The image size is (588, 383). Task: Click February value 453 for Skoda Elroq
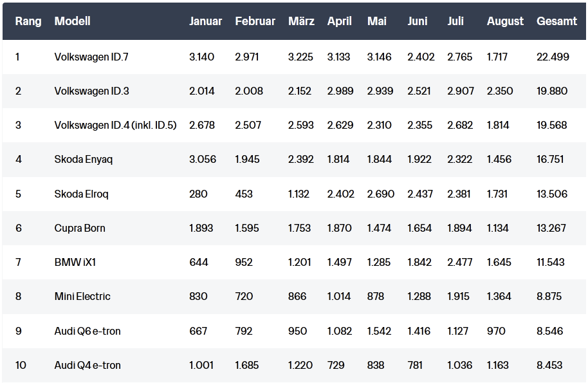(244, 194)
